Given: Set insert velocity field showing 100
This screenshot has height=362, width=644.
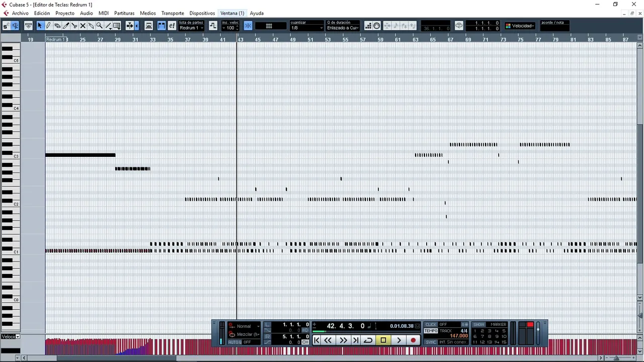Looking at the screenshot, I should (x=230, y=28).
